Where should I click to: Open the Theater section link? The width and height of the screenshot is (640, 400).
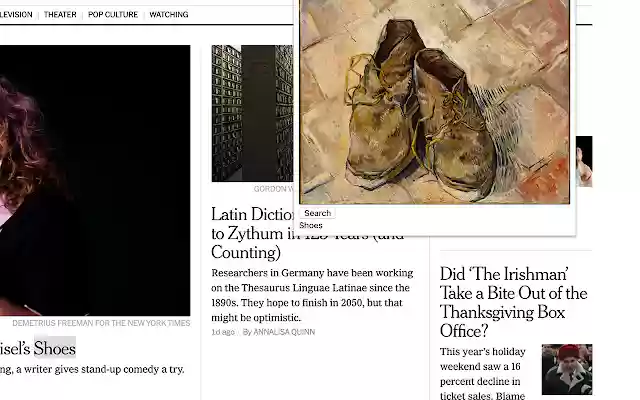tap(60, 15)
